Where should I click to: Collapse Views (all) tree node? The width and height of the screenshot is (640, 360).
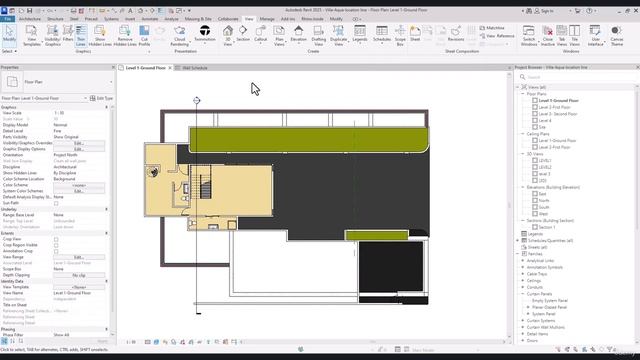518,87
